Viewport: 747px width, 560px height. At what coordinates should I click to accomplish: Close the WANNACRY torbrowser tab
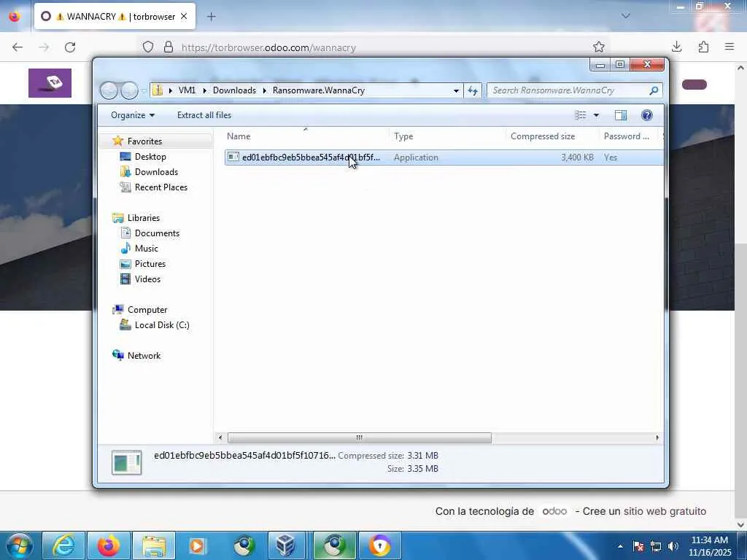[184, 16]
